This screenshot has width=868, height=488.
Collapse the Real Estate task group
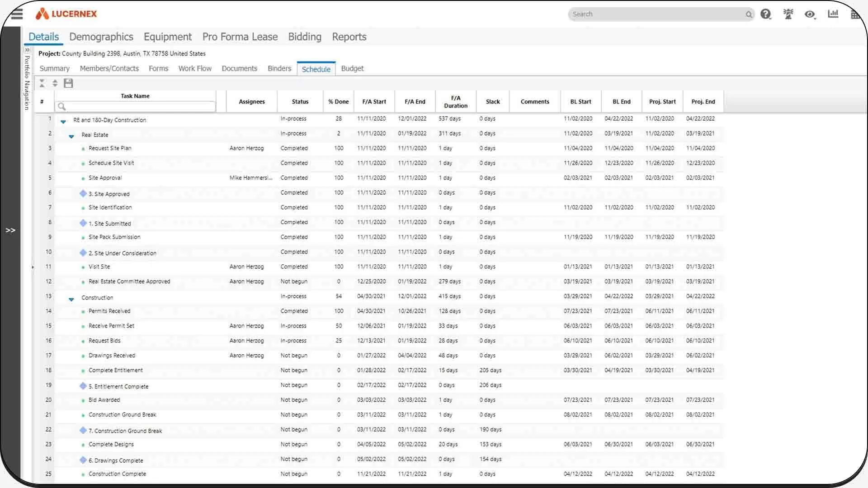pyautogui.click(x=71, y=136)
